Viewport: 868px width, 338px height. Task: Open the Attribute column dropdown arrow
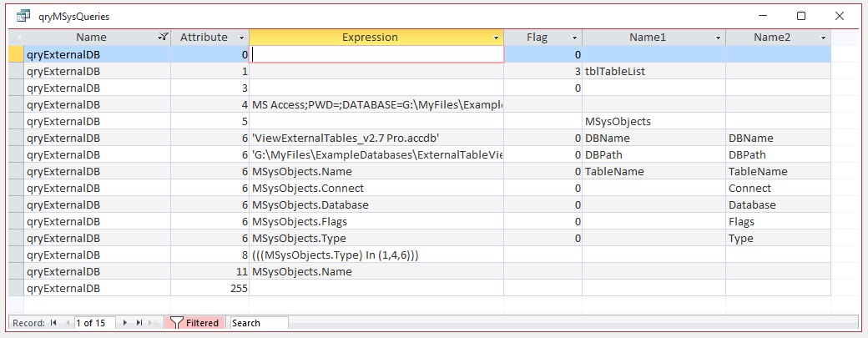point(241,38)
